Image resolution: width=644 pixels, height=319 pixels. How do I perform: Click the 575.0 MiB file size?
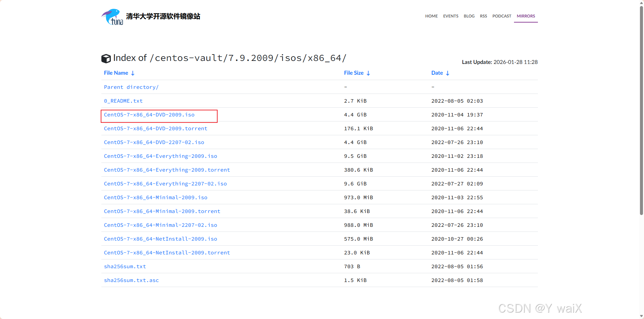pos(358,239)
